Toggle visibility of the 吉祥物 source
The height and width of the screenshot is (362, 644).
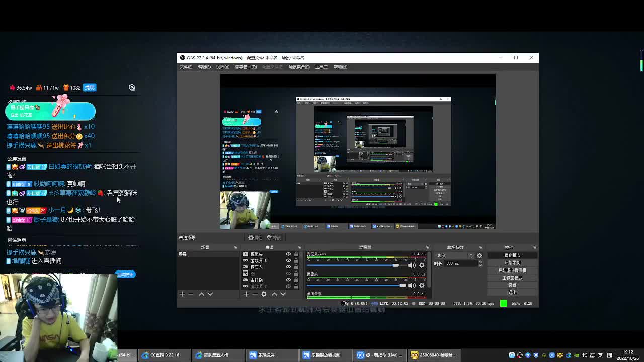288,280
